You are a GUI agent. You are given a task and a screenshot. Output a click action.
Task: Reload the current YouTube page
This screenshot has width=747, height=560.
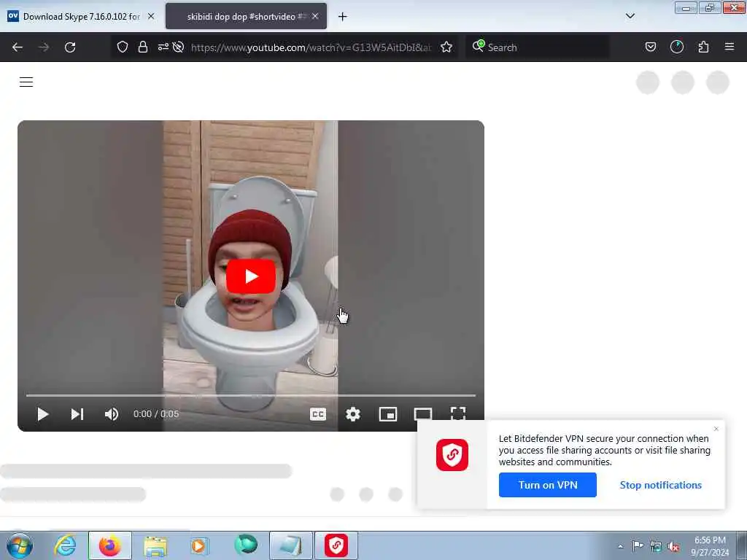coord(70,47)
